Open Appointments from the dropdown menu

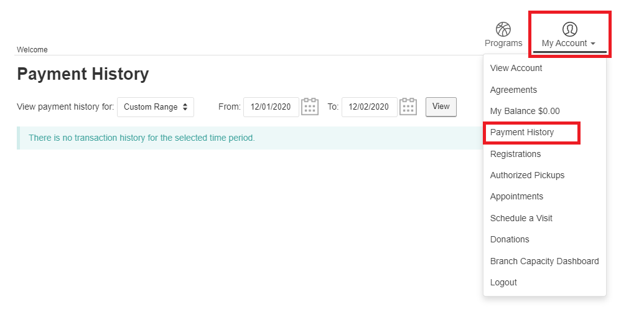(516, 197)
